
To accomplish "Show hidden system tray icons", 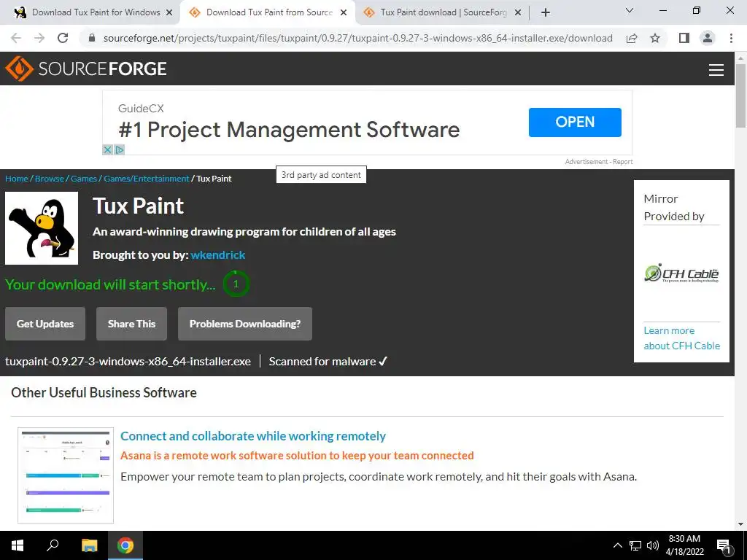I will click(617, 545).
